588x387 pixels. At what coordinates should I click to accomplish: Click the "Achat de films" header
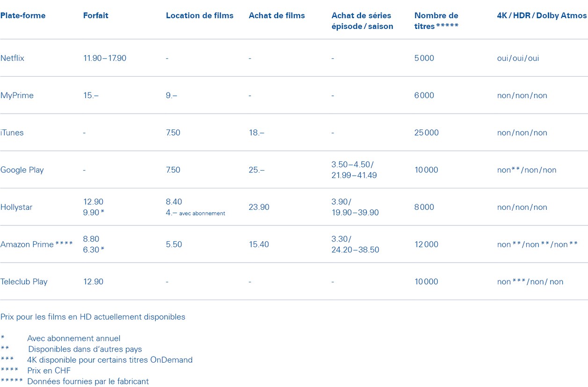point(276,15)
